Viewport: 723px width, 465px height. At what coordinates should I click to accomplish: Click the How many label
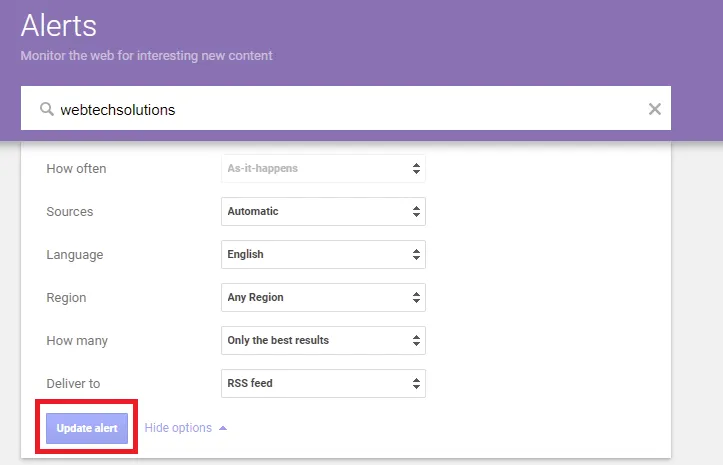click(77, 340)
